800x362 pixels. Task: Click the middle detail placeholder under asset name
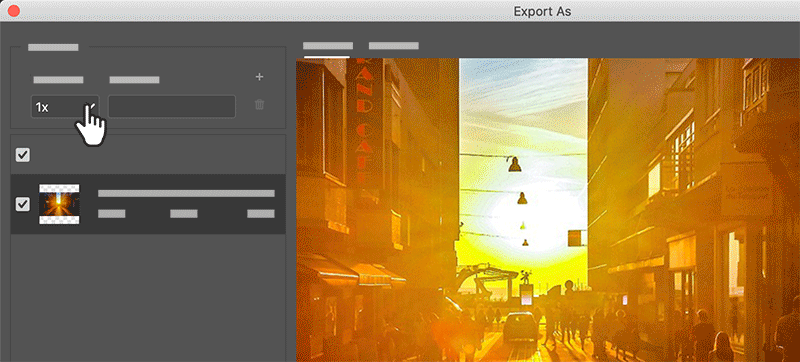pyautogui.click(x=184, y=213)
